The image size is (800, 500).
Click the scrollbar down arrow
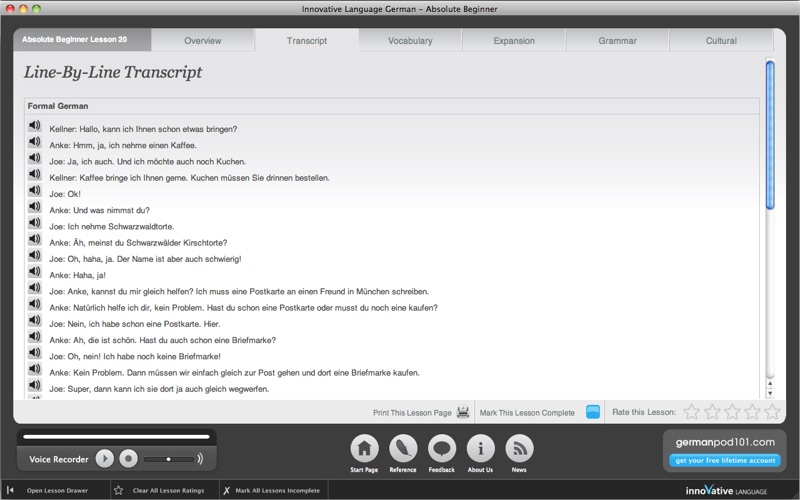[770, 393]
